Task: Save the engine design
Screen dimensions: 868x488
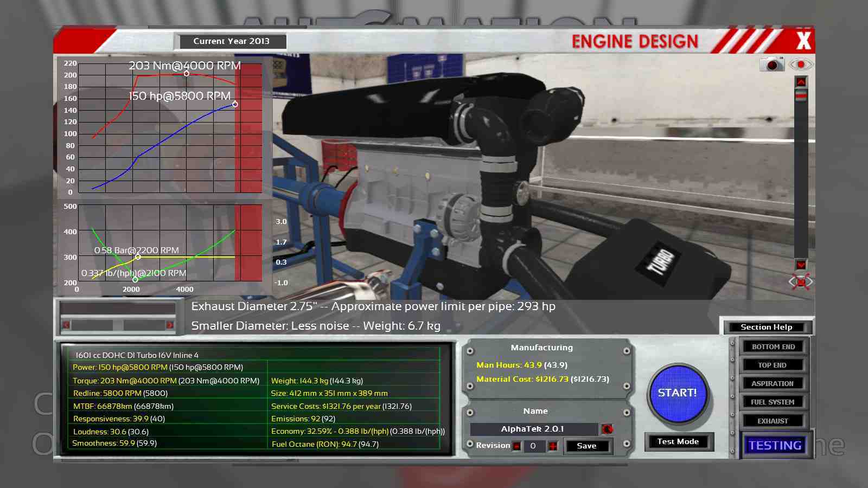Action: point(586,446)
